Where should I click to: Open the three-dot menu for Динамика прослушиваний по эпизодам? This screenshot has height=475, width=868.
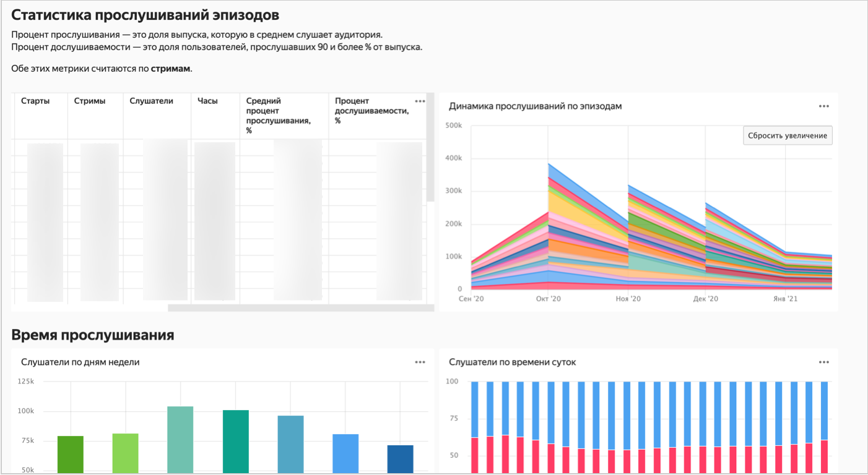[x=823, y=106]
